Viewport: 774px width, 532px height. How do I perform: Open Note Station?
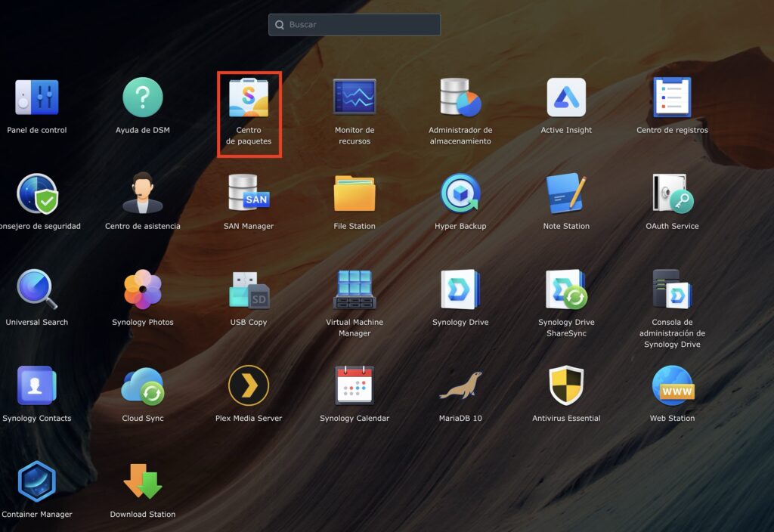pos(566,193)
